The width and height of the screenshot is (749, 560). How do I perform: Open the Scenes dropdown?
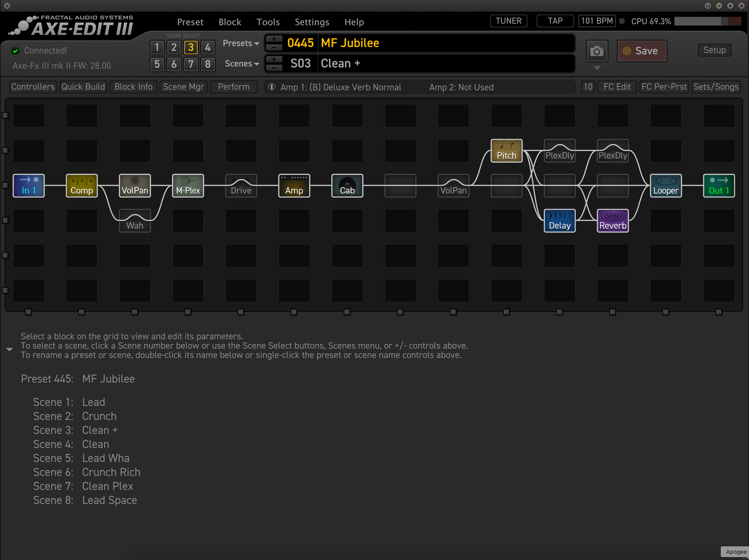tap(242, 64)
